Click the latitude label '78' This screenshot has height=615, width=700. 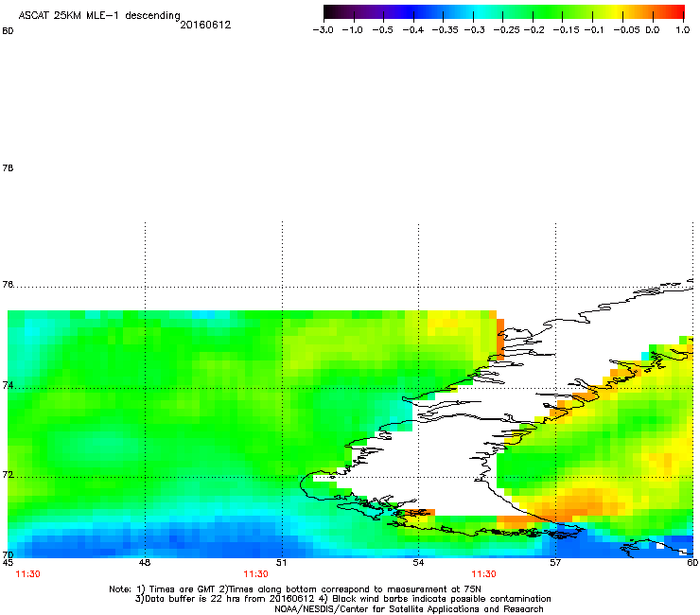point(8,167)
